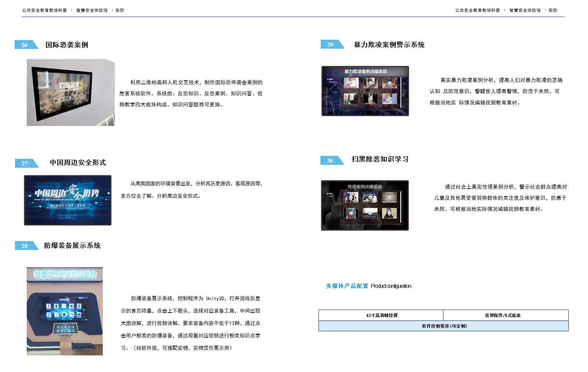Click the 国际恐袭案例 section heading
The width and height of the screenshot is (588, 372).
[x=67, y=45]
